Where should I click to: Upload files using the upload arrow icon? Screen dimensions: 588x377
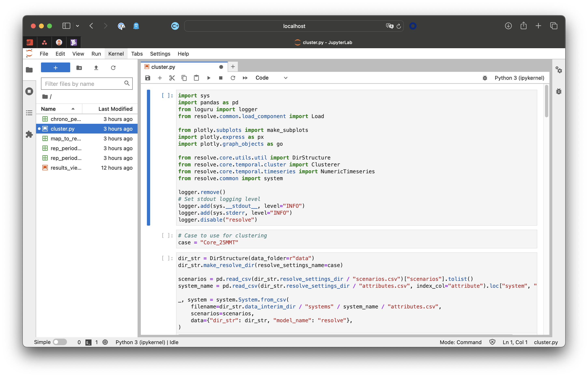coord(96,68)
